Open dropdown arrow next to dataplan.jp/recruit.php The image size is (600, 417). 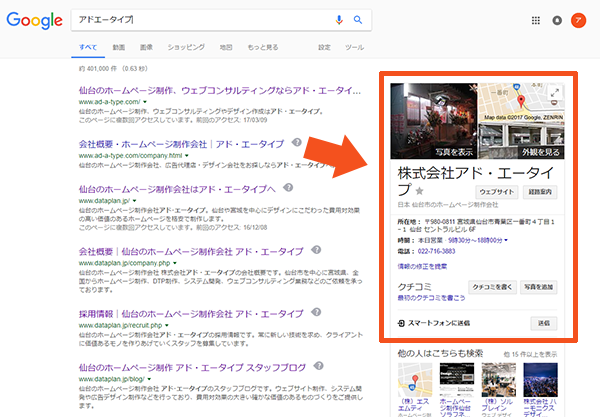[167, 326]
